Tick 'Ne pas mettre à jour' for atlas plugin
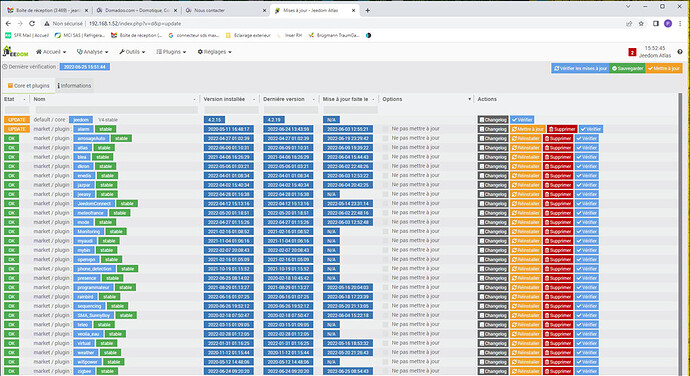 (x=385, y=147)
